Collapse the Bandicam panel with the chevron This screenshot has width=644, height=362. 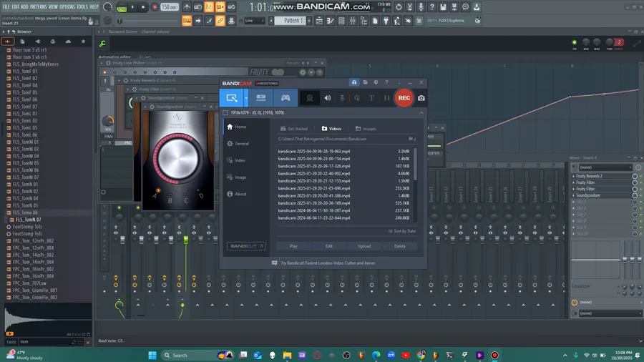click(x=421, y=112)
